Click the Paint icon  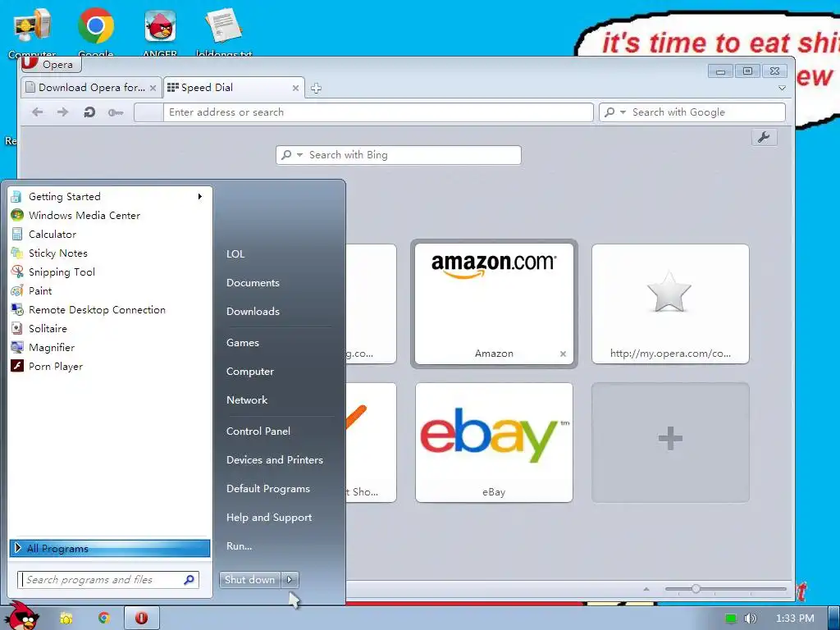pos(17,291)
